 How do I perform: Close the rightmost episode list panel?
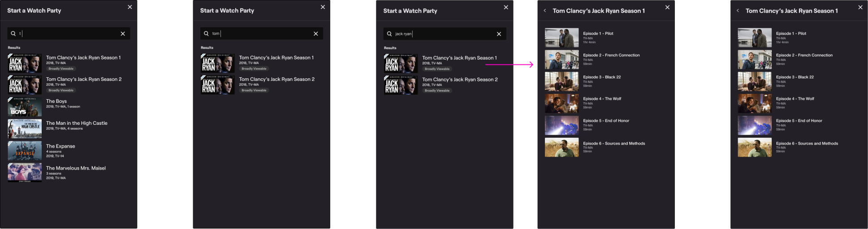click(860, 7)
